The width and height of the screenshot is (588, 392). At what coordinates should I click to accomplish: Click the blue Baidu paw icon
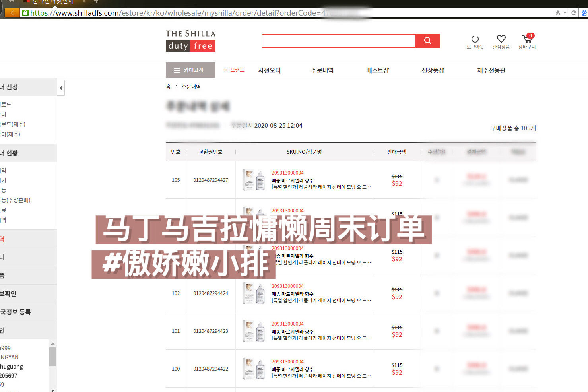(x=584, y=13)
